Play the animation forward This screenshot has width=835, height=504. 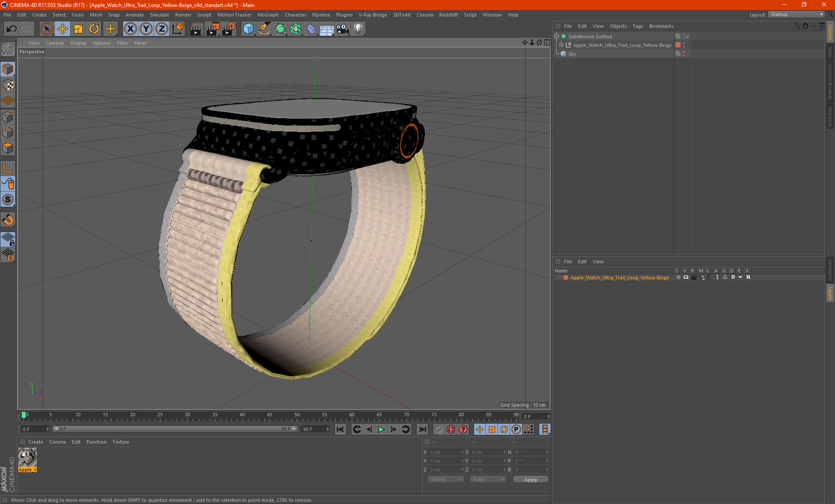click(381, 429)
